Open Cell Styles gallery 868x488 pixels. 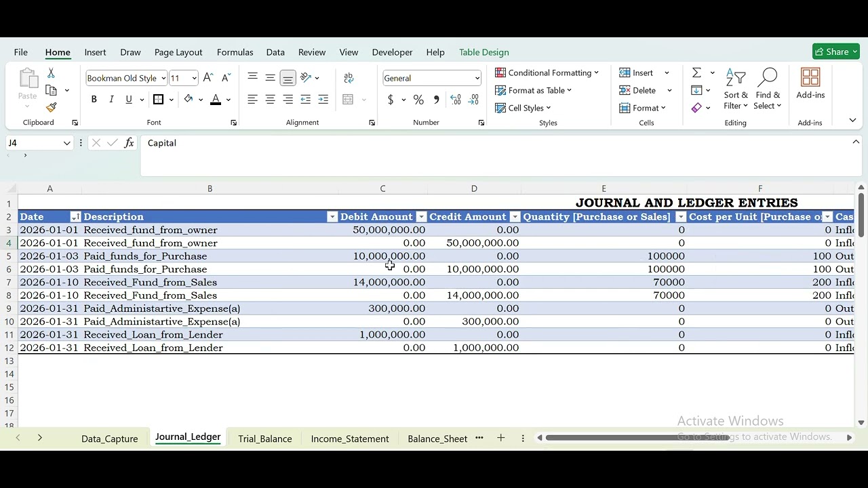pyautogui.click(x=523, y=108)
